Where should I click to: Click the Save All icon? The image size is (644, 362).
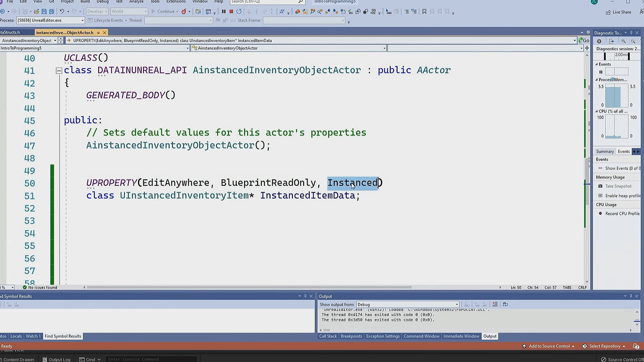pos(52,11)
